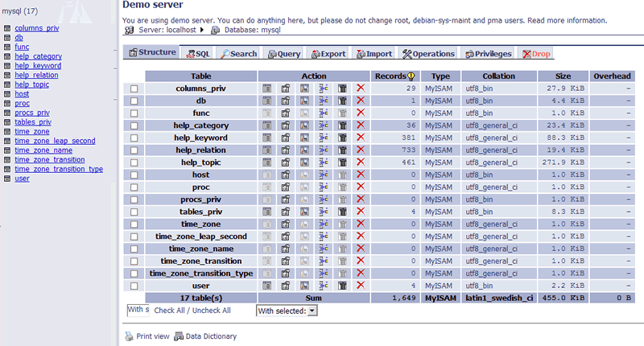Click the red Drop tab

(536, 54)
